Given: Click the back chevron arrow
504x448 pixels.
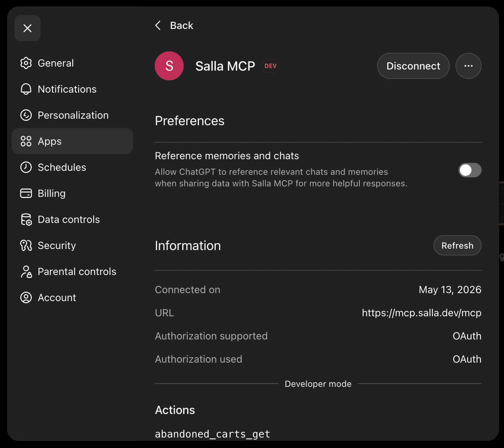Looking at the screenshot, I should tap(158, 25).
